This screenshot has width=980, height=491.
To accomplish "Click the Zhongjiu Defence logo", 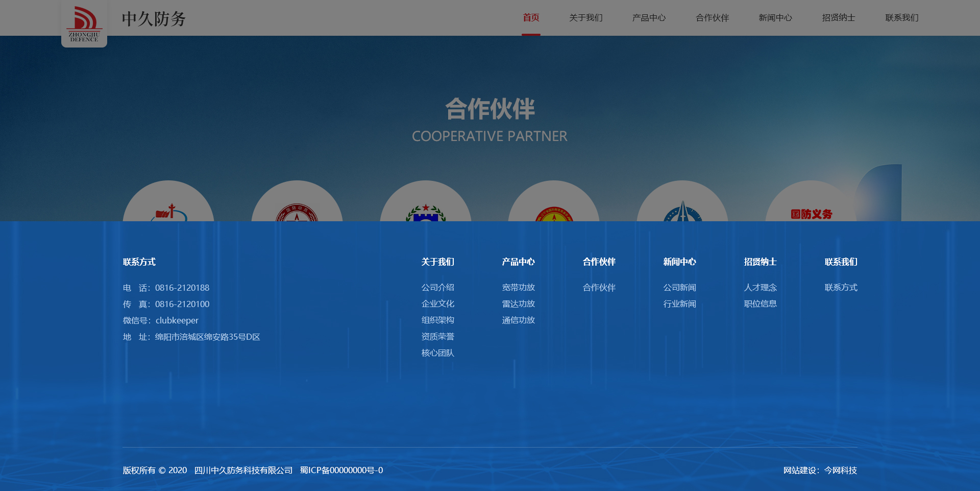I will [x=84, y=24].
